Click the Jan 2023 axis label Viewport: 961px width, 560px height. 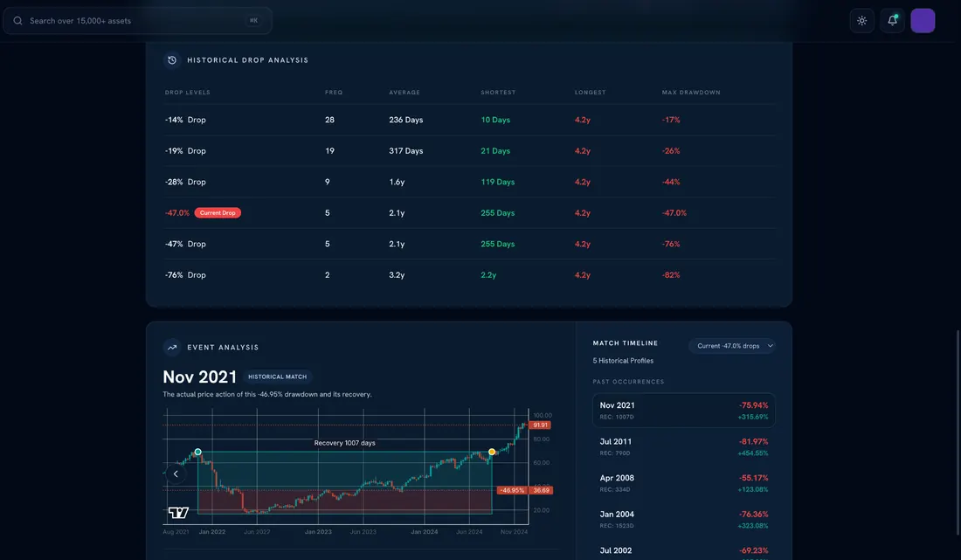tap(318, 532)
